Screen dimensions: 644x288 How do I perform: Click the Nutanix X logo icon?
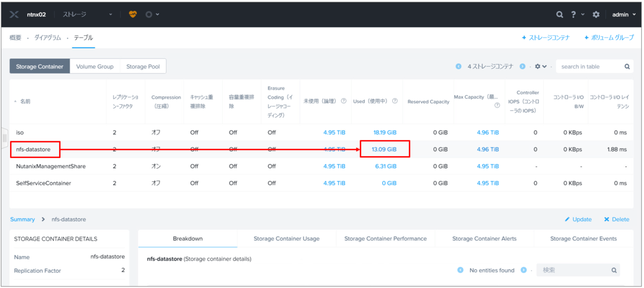pos(14,15)
